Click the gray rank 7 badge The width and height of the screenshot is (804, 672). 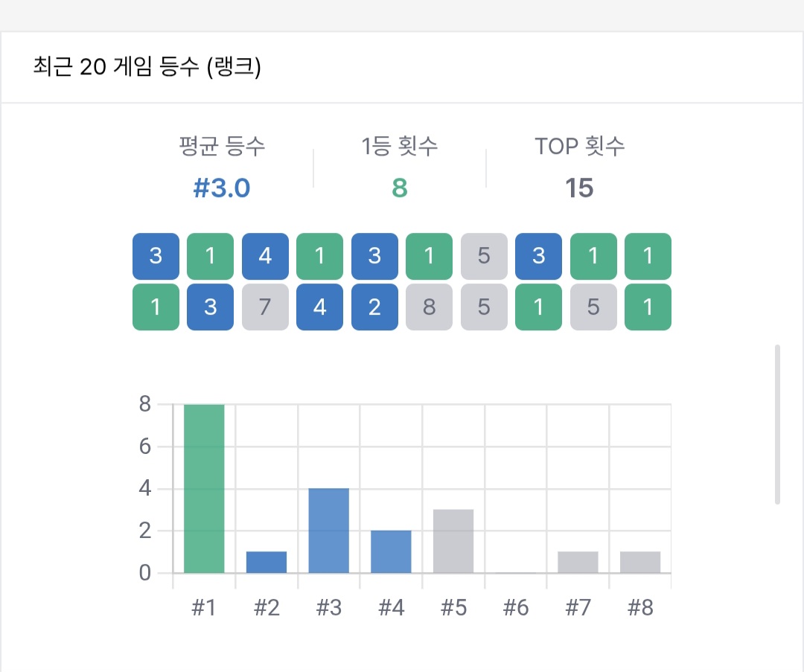click(265, 307)
